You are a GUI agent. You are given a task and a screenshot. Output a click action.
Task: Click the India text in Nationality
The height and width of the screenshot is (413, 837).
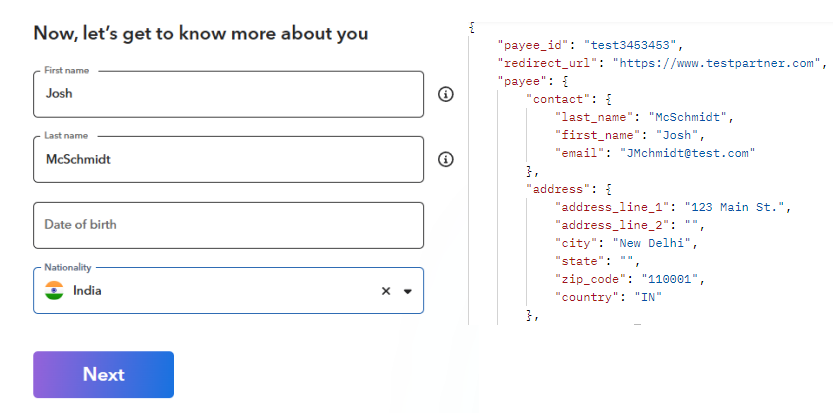(x=87, y=291)
